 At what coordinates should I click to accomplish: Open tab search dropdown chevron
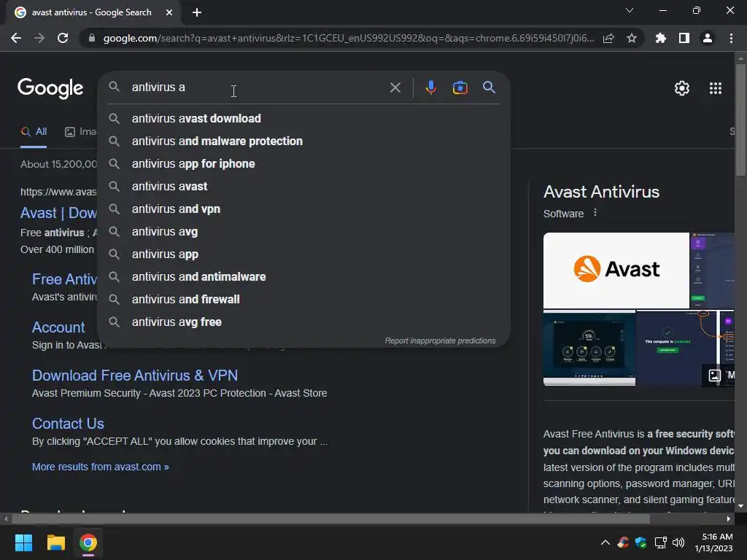pos(630,10)
